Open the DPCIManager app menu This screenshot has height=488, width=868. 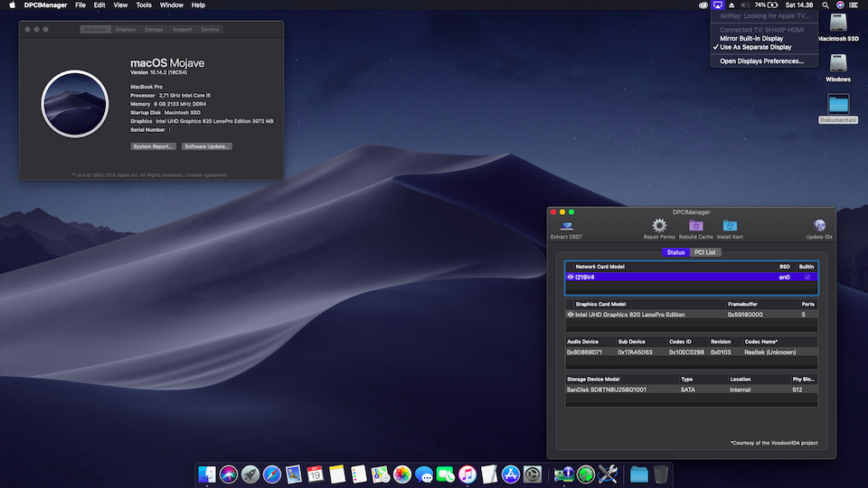(x=45, y=5)
